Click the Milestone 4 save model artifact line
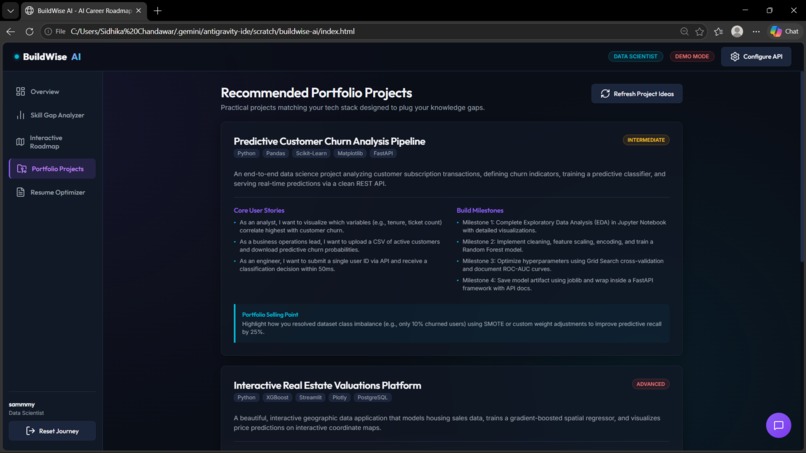806x453 pixels. tap(558, 284)
